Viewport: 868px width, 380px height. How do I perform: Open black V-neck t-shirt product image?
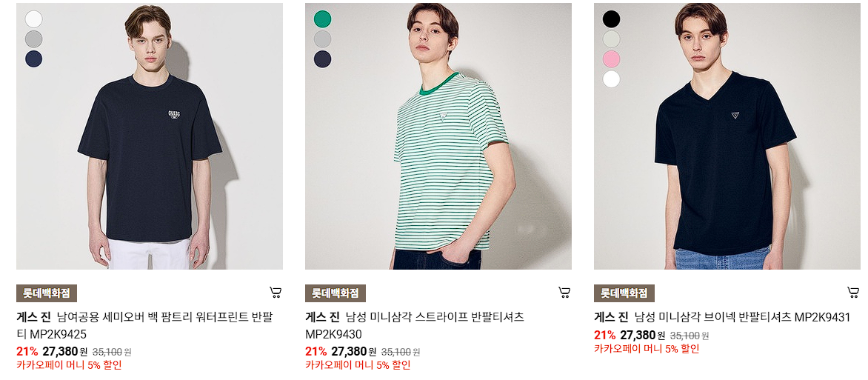coord(727,136)
